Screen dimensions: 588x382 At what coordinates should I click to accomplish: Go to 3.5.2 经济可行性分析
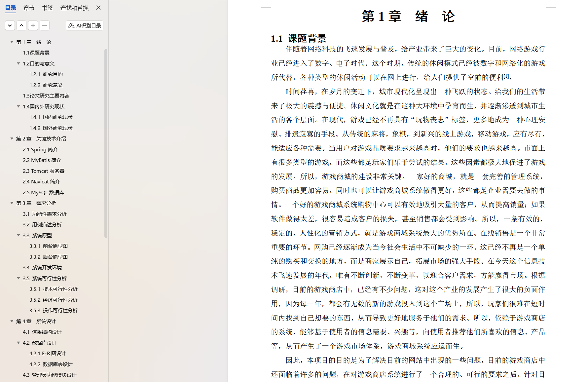tap(53, 300)
